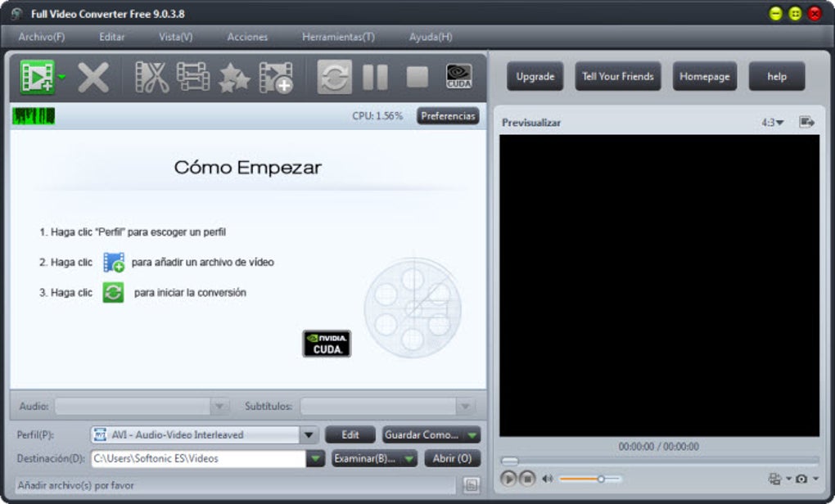The width and height of the screenshot is (835, 504).
Task: Click "Añadir archivo(s) por favor" status text
Action: (x=75, y=485)
